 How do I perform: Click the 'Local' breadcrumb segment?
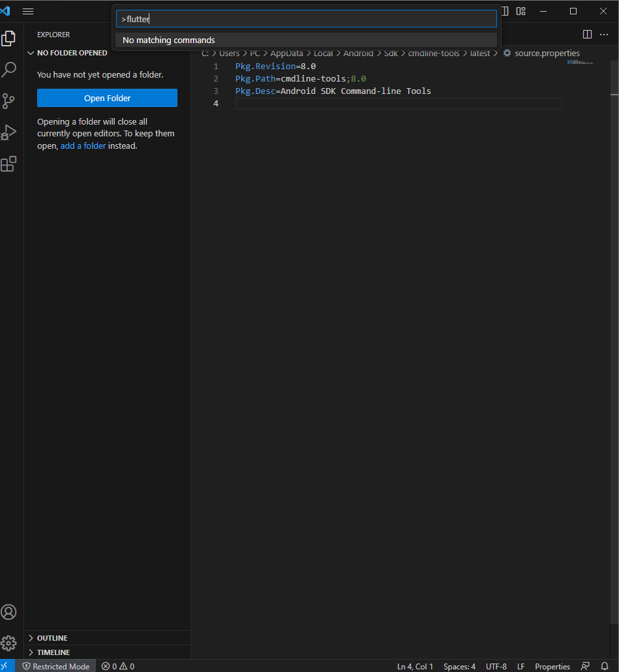(323, 53)
